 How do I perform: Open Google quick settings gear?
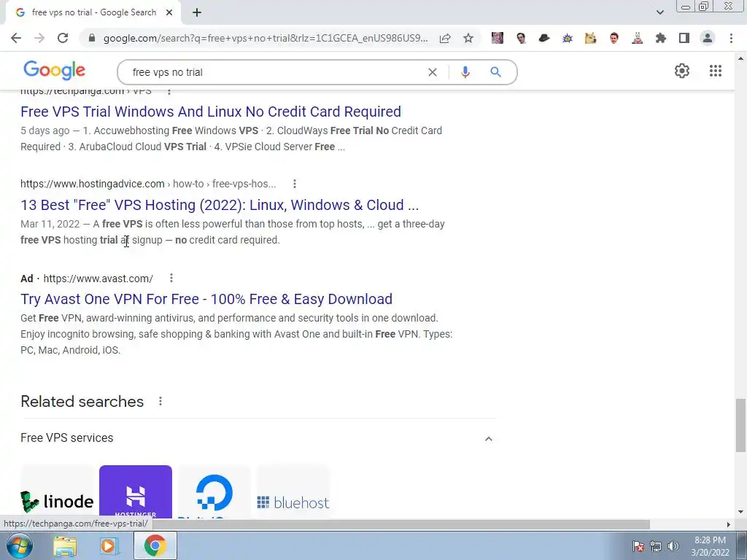coord(682,71)
